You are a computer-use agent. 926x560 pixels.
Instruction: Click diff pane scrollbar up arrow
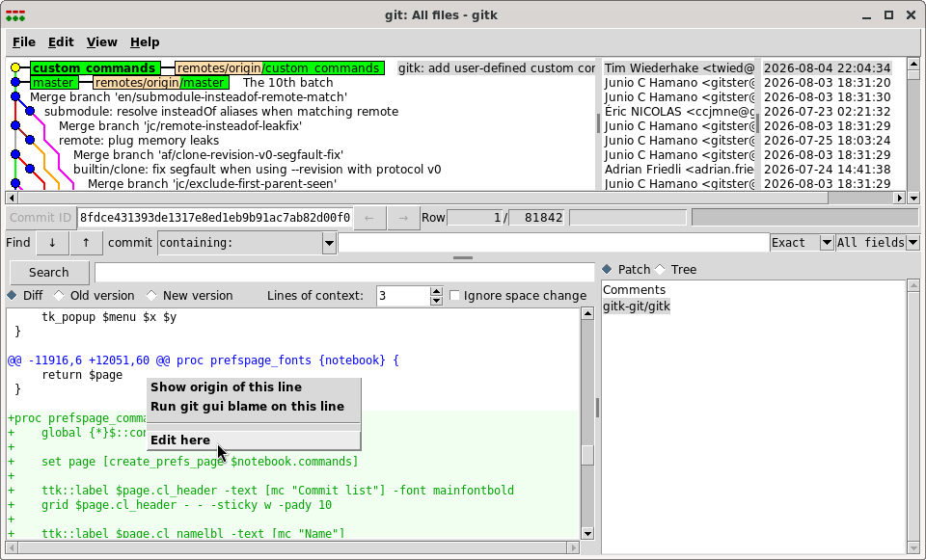pyautogui.click(x=587, y=314)
